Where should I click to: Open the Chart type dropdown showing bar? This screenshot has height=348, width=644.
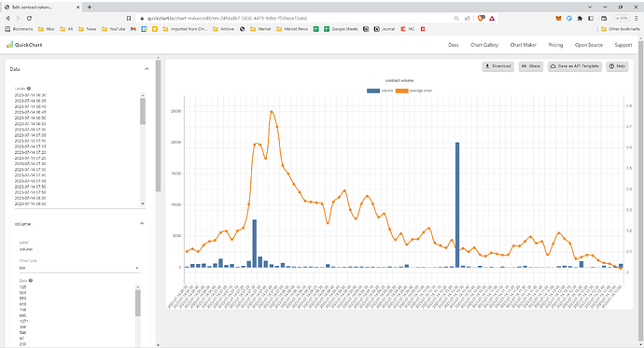(x=79, y=268)
